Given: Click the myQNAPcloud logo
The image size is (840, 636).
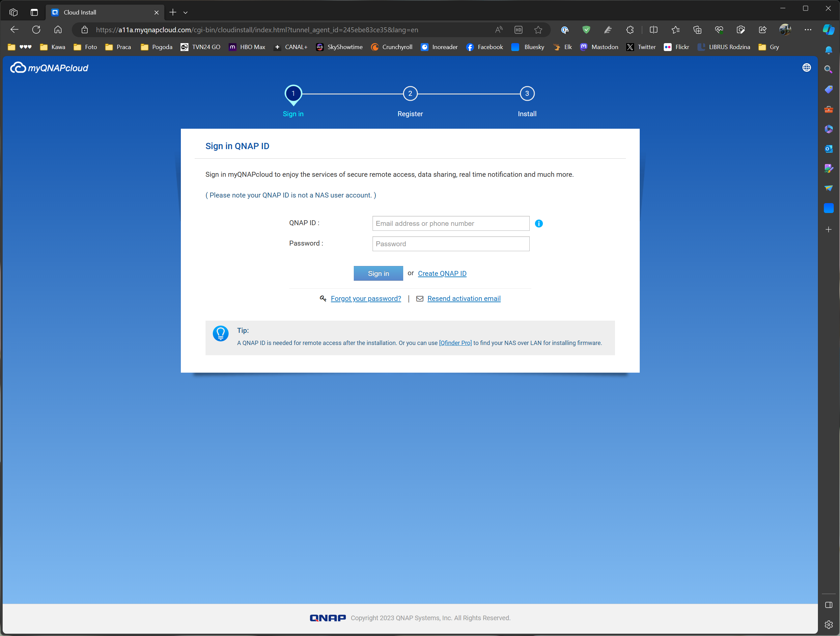Looking at the screenshot, I should [x=49, y=68].
